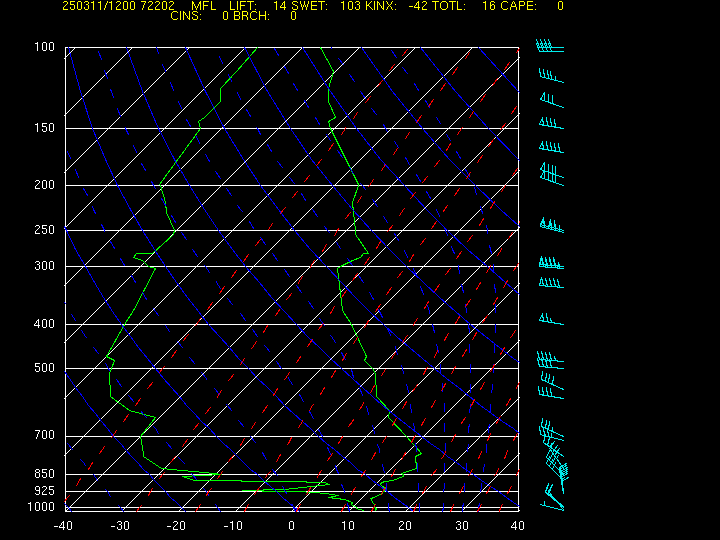
Task: Click the -40 temperature axis label
Action: (63, 526)
